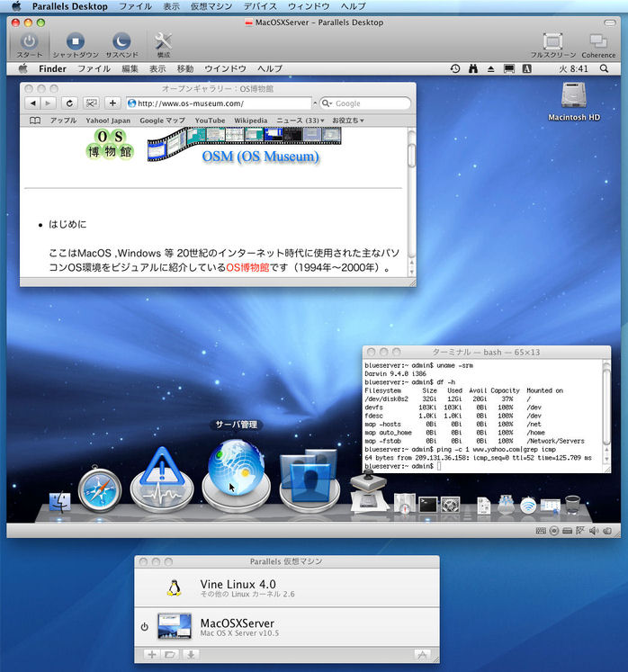628x672 pixels.
Task: Click the Safari URL address field
Action: click(x=219, y=103)
